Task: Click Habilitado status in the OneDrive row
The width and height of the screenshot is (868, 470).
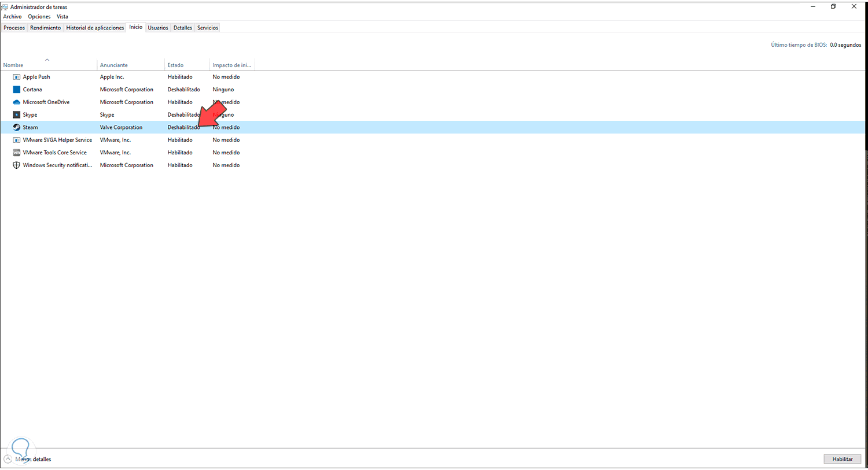Action: [180, 102]
